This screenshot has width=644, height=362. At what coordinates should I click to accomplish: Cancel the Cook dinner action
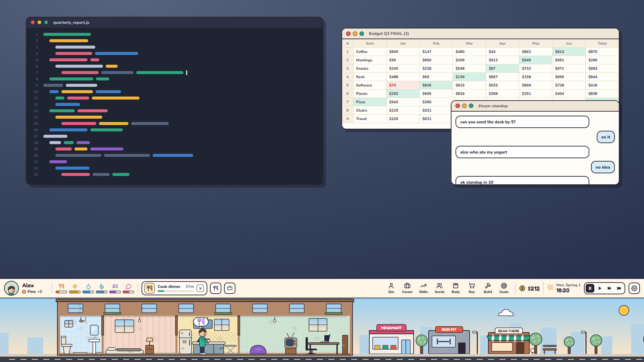pyautogui.click(x=200, y=288)
